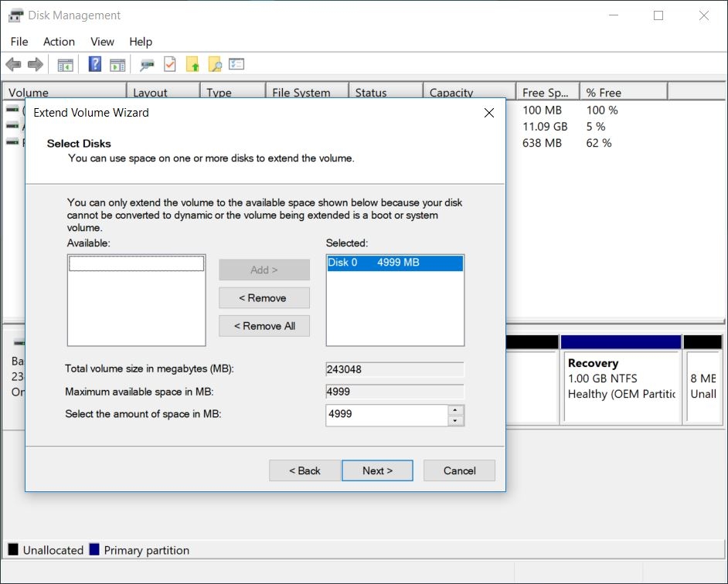Click the Forward navigation arrow icon
This screenshot has width=728, height=584.
tap(36, 63)
